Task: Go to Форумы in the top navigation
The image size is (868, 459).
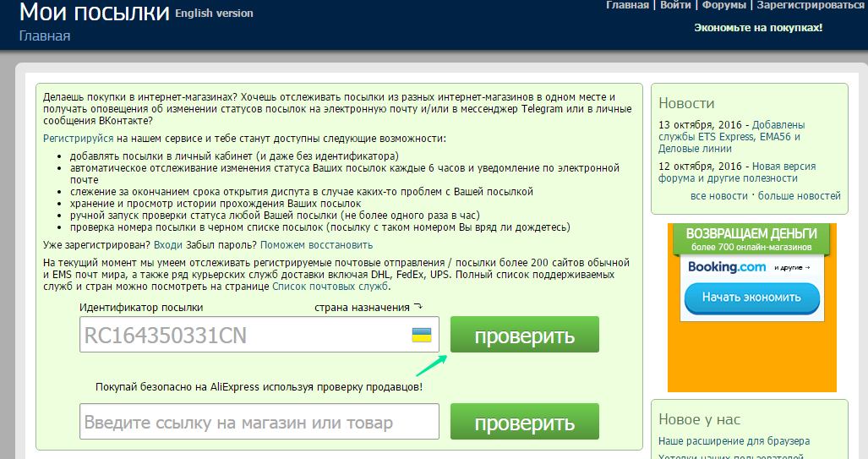Action: tap(724, 5)
